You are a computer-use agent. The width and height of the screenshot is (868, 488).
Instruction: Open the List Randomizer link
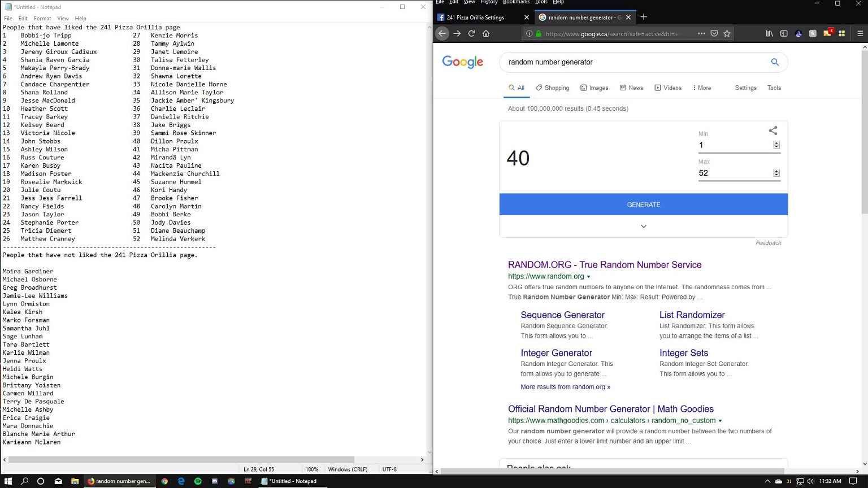pyautogui.click(x=692, y=315)
